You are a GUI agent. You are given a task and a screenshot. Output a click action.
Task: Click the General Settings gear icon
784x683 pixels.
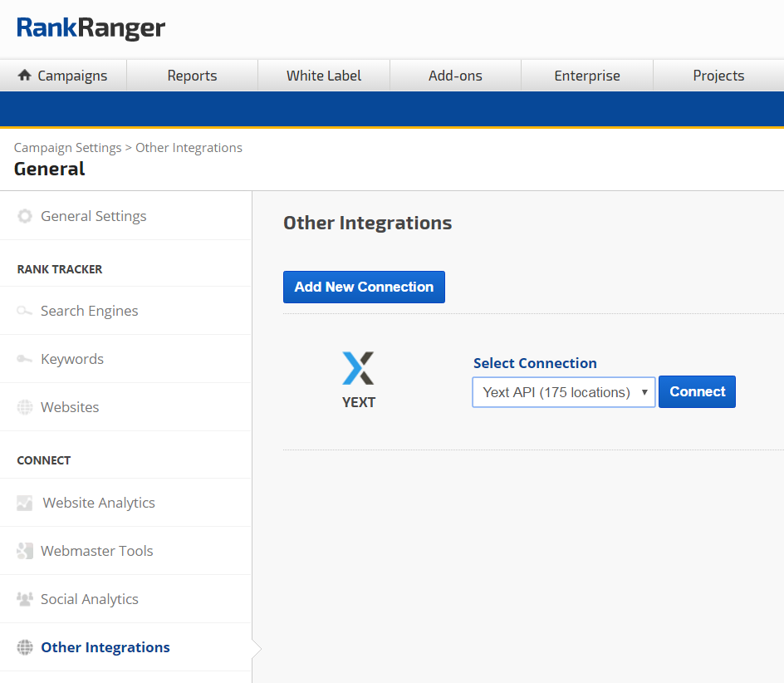25,216
